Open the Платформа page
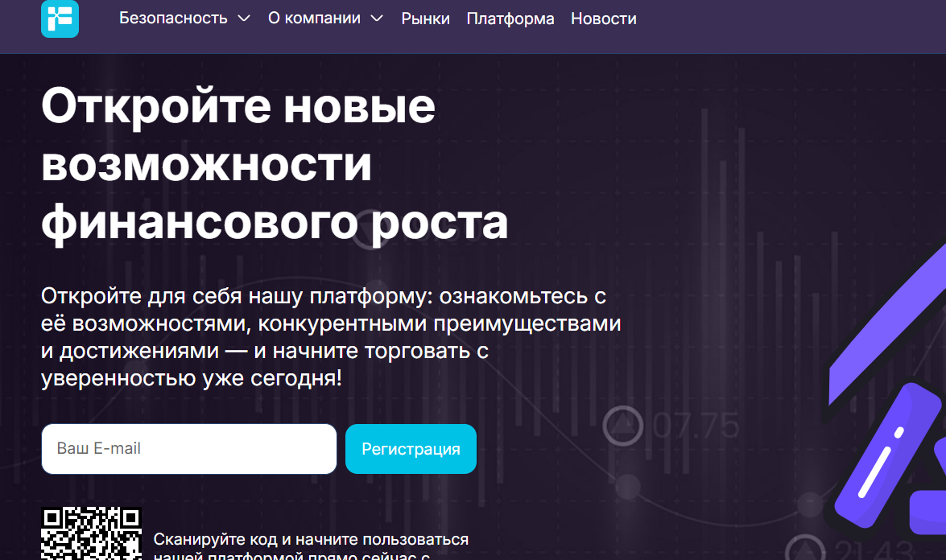 click(510, 18)
